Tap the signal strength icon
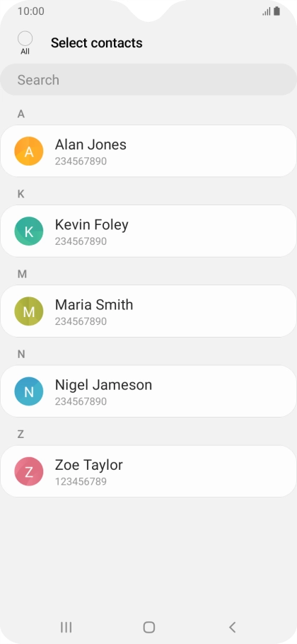Screen dimensions: 297x644 tap(267, 12)
